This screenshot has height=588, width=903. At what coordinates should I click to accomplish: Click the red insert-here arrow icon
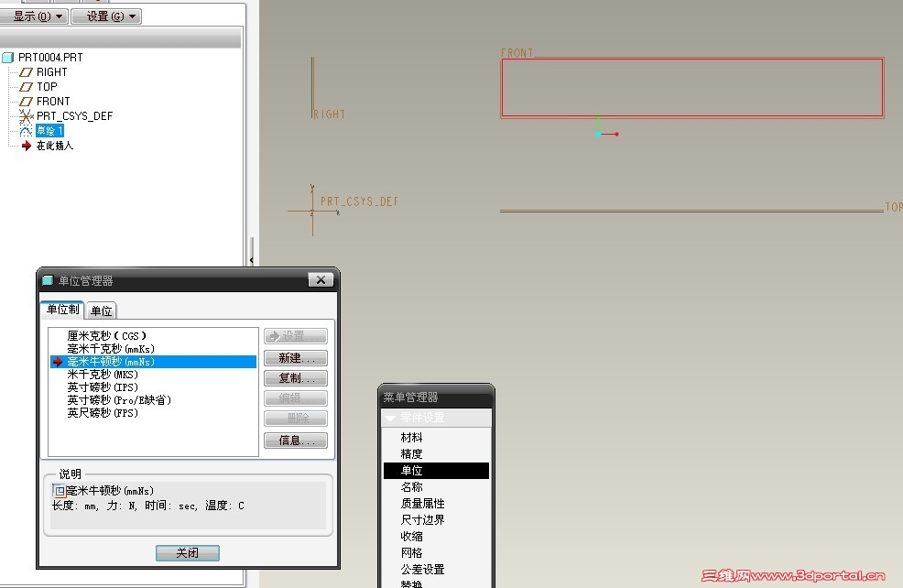click(x=26, y=146)
